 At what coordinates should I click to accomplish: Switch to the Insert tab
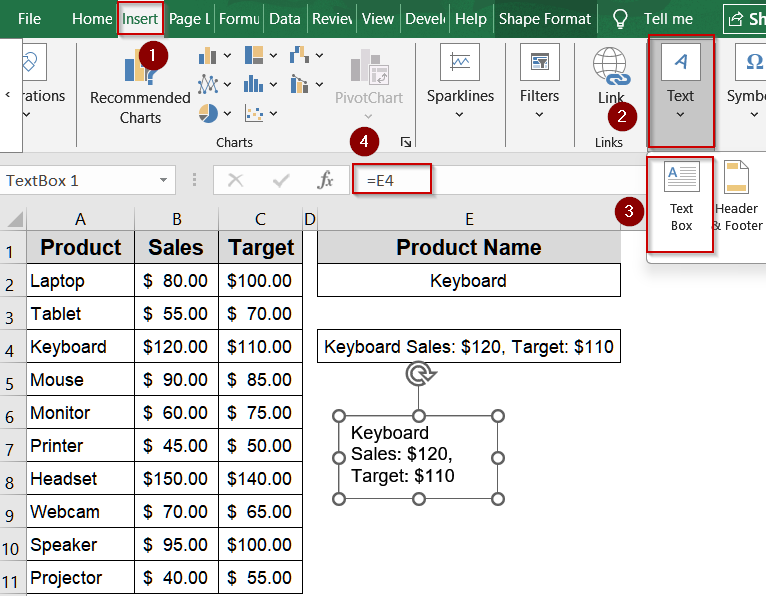coord(140,19)
